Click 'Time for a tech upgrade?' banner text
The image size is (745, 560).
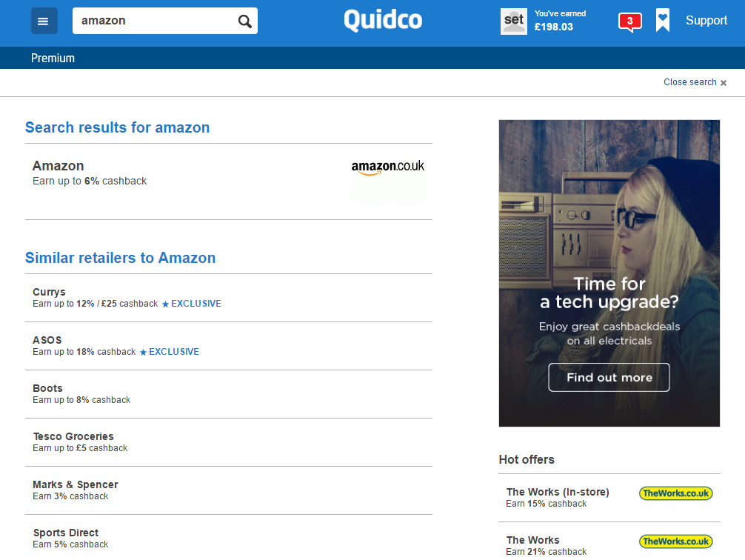[609, 293]
